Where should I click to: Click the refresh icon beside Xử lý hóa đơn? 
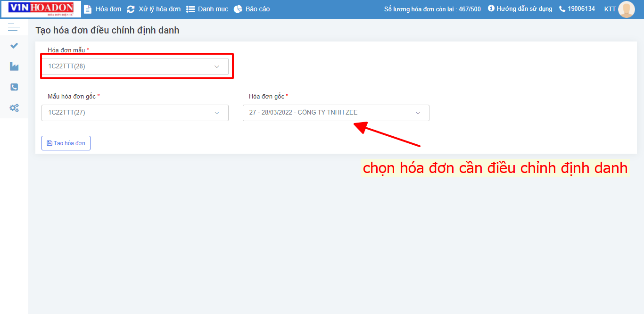[x=131, y=8]
